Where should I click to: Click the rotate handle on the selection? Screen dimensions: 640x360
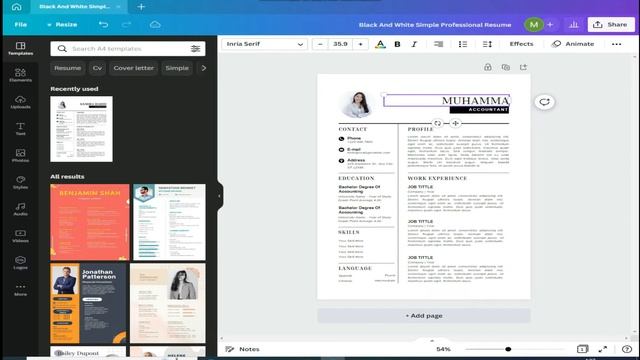click(438, 123)
